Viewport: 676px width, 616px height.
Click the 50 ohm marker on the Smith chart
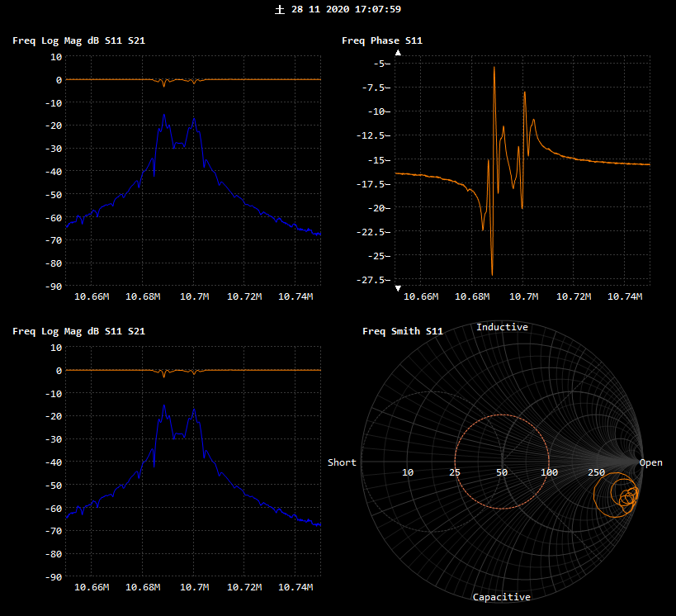(501, 472)
